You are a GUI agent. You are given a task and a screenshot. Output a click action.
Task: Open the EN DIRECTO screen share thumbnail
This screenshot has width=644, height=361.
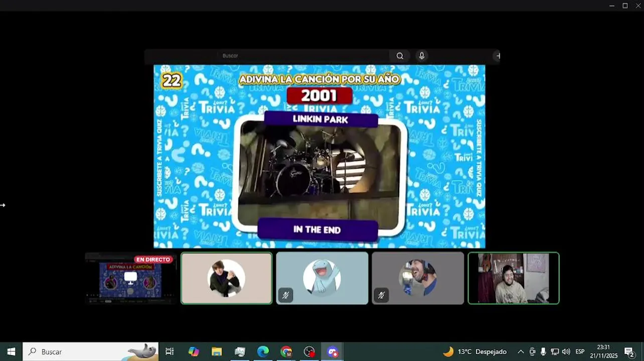(x=130, y=278)
